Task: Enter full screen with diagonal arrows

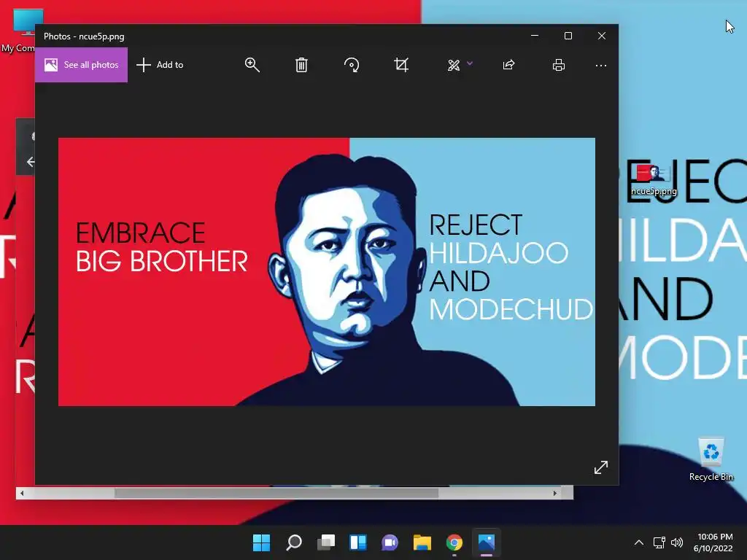Action: pos(601,467)
